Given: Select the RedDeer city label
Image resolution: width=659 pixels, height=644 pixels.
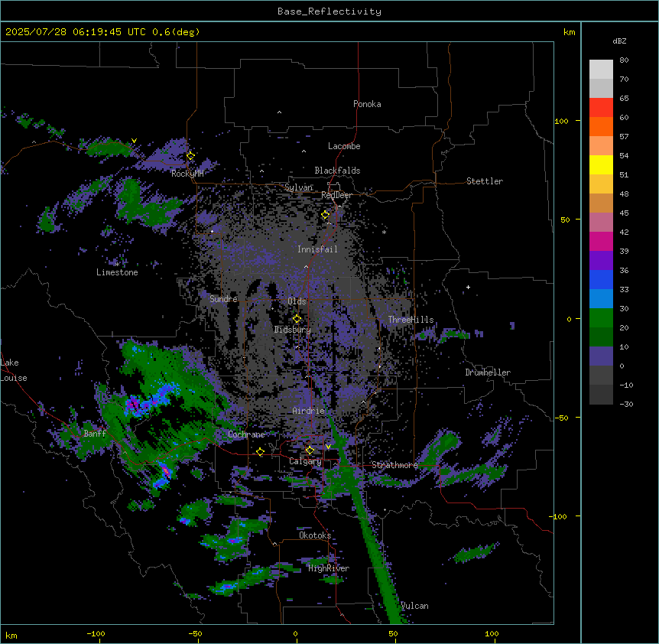Looking at the screenshot, I should 336,195.
